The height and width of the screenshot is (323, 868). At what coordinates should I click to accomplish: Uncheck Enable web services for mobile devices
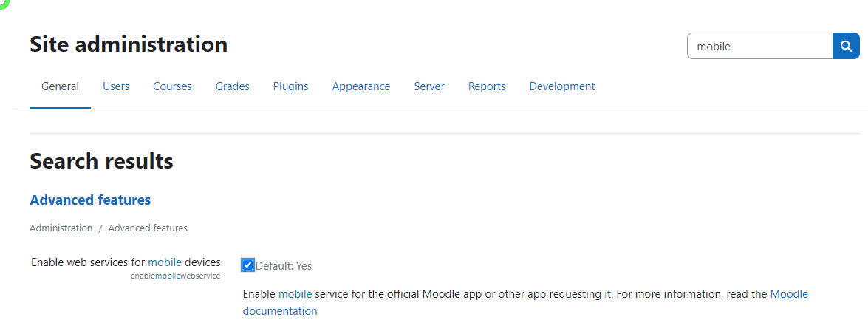click(x=248, y=265)
